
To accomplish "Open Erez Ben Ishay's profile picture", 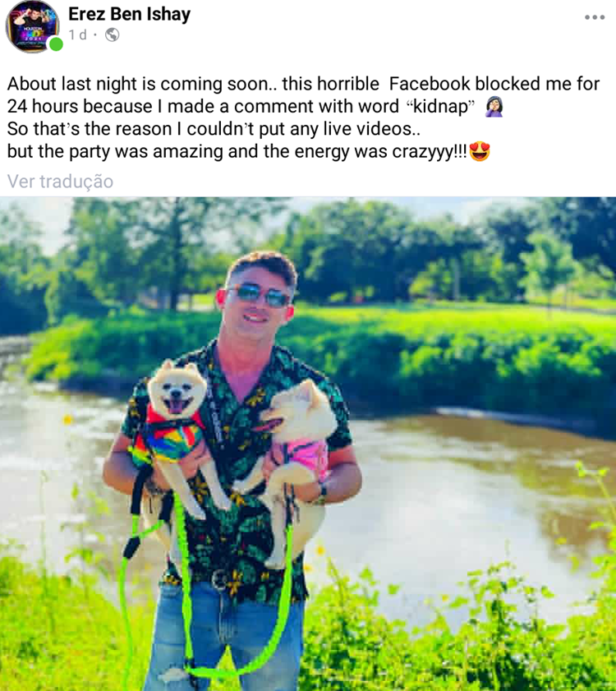I will click(33, 26).
